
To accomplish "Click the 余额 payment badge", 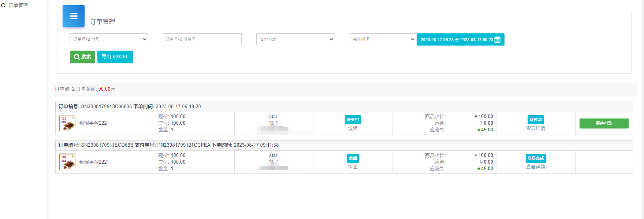I will coord(353,158).
